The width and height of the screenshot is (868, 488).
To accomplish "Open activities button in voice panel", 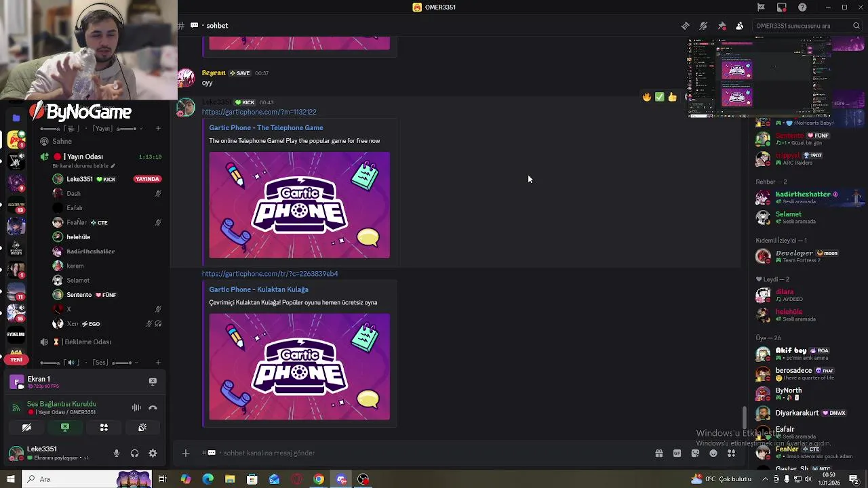I will (104, 428).
